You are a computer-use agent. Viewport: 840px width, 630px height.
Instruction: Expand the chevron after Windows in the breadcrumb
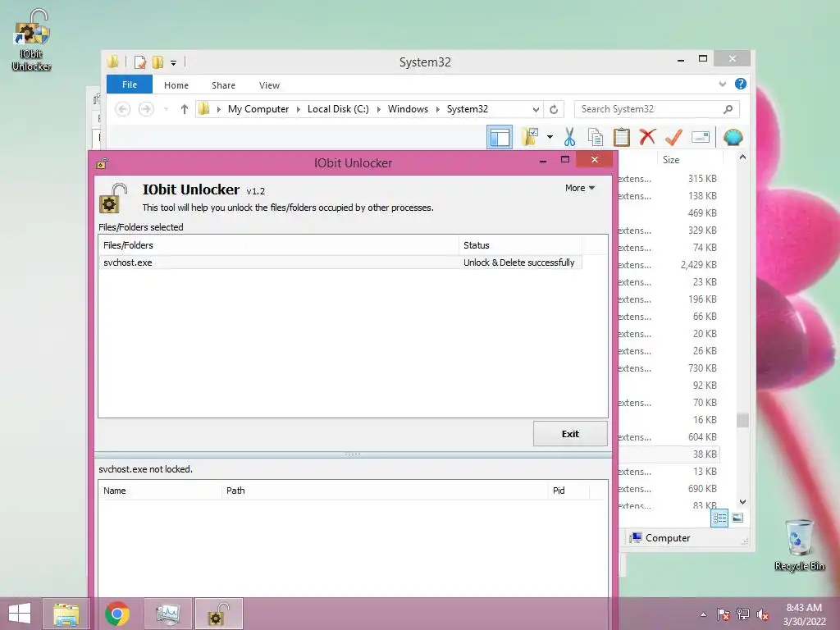[438, 109]
